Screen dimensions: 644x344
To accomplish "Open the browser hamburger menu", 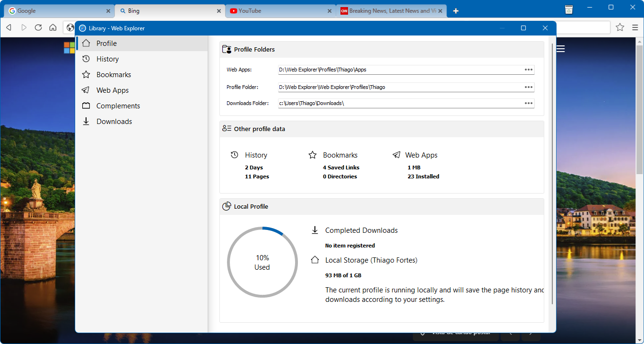I will tap(635, 27).
